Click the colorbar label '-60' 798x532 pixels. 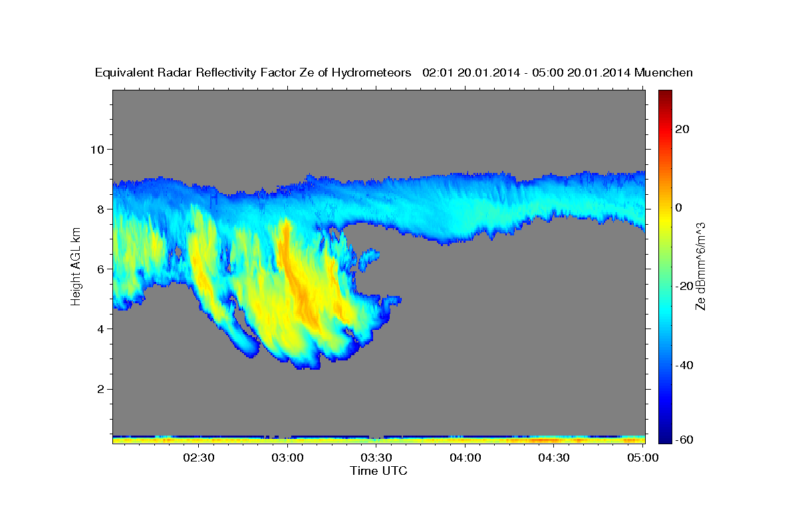[684, 440]
